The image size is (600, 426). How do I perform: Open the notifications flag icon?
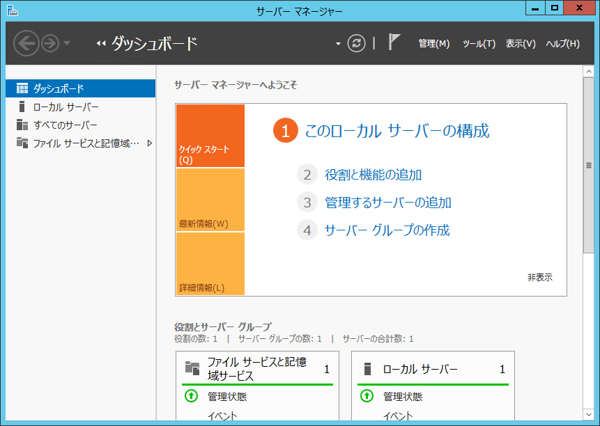point(394,42)
